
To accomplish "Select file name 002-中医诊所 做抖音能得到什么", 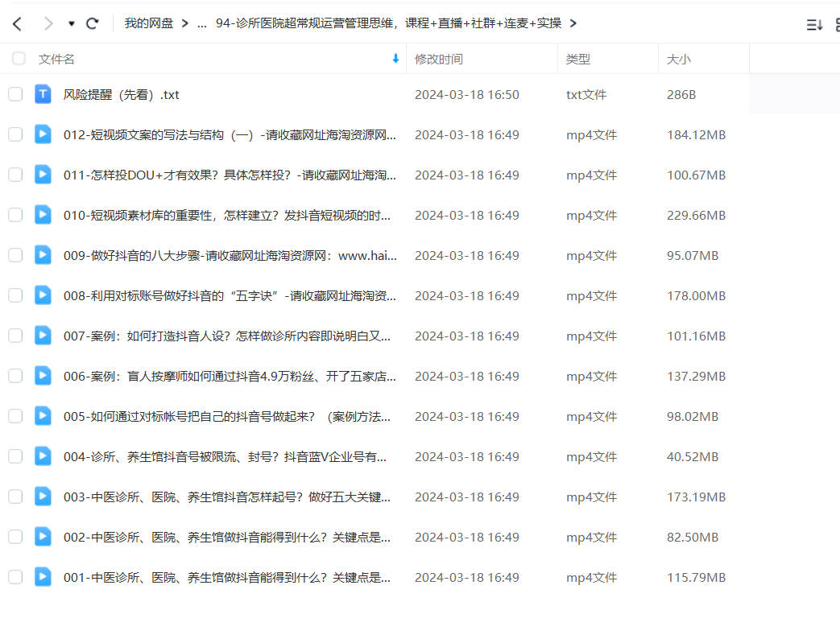I will coord(227,537).
